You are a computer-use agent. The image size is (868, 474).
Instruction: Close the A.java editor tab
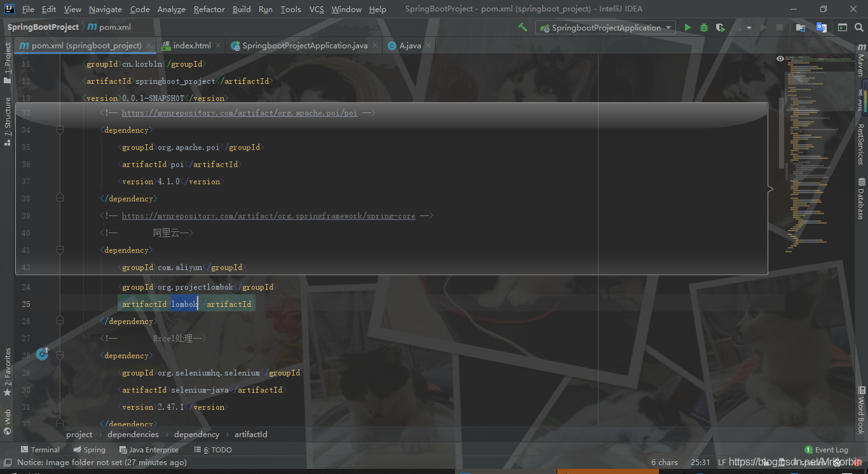[x=428, y=46]
